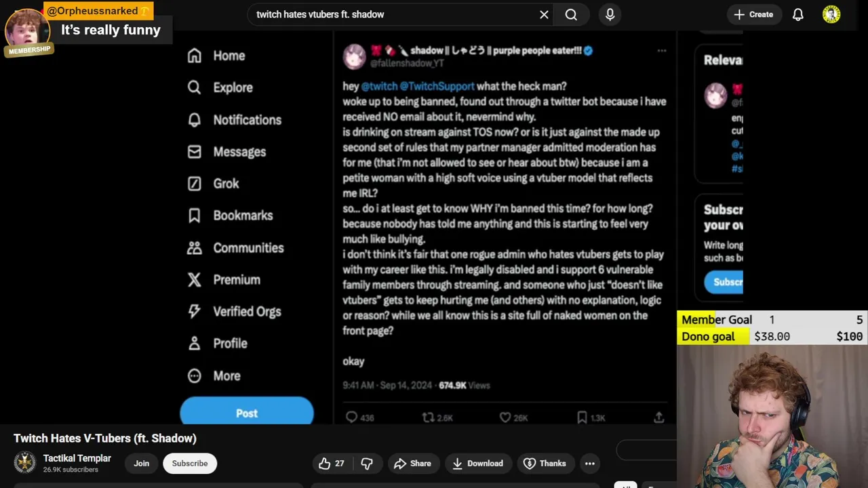Activate voice search microphone icon
The width and height of the screenshot is (868, 488).
click(x=610, y=14)
